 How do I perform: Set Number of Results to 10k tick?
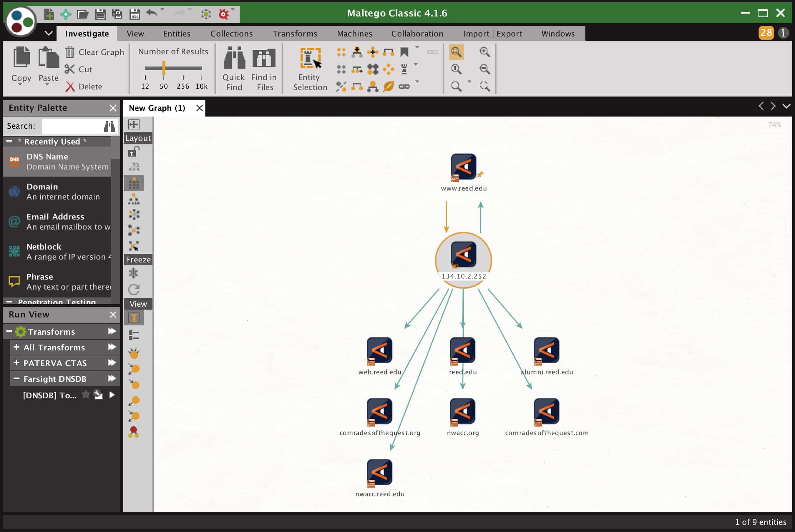click(201, 83)
